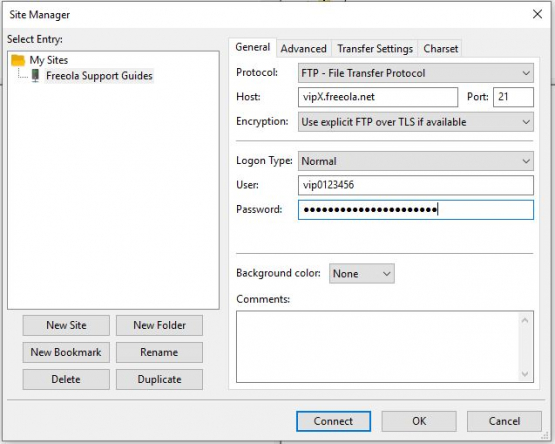This screenshot has width=555, height=444.
Task: Open the Logon Type dropdown
Action: (x=416, y=161)
